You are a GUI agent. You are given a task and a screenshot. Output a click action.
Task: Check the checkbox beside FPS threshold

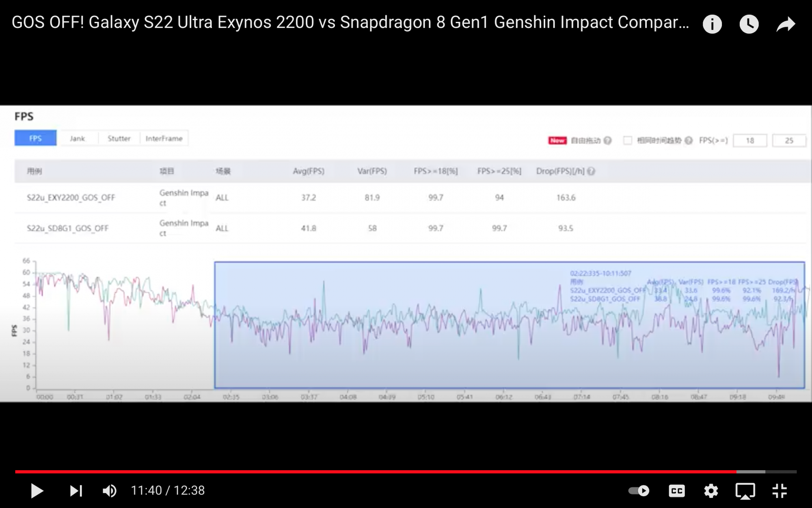point(628,141)
